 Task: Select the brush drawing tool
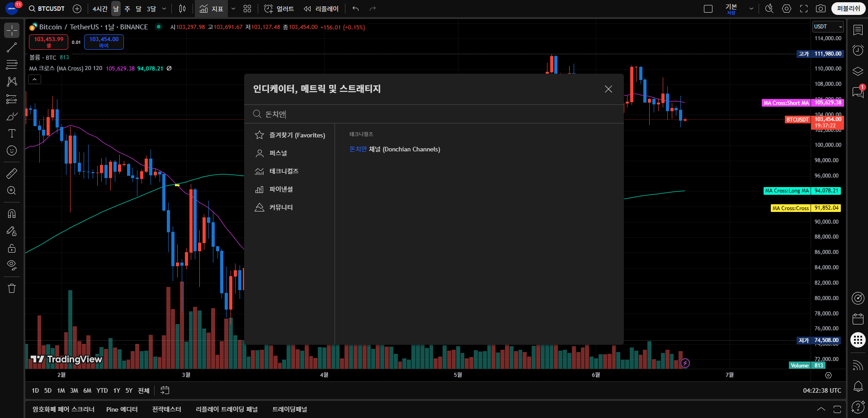pos(12,116)
